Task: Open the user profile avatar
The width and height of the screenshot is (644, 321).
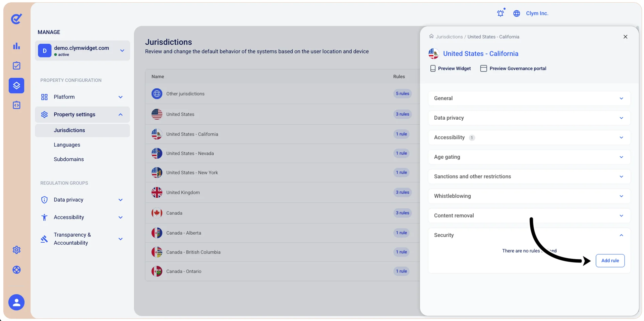Action: pos(16,302)
